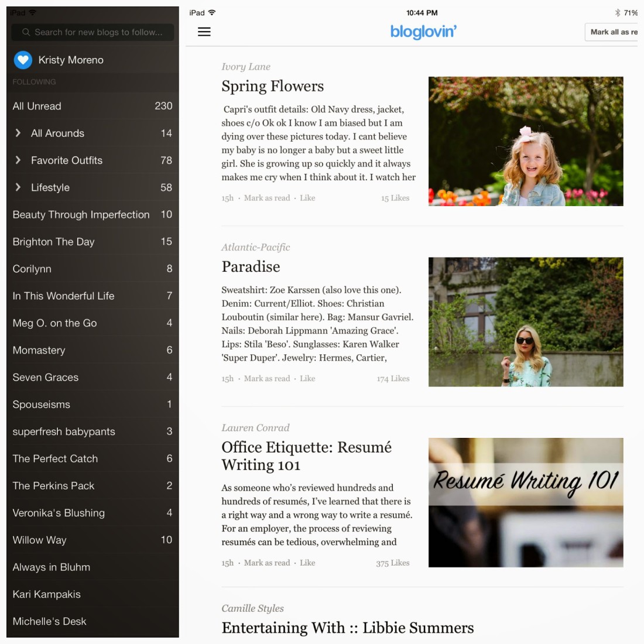Tap the Bluetooth status icon

pyautogui.click(x=617, y=13)
